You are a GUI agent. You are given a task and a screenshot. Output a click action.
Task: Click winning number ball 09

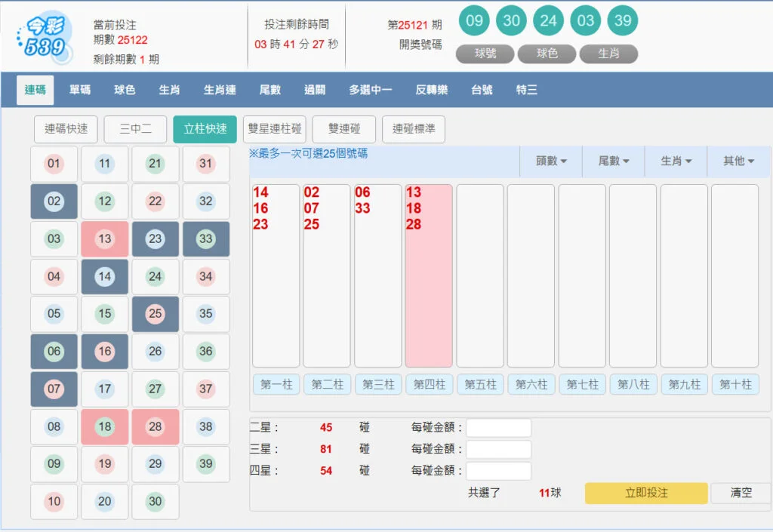474,21
